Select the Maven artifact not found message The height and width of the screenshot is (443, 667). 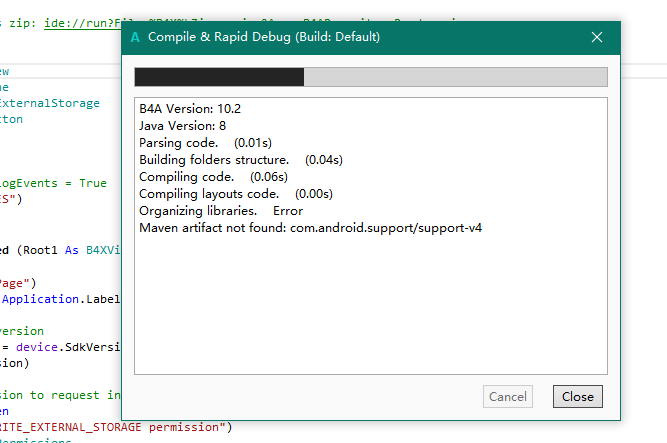[311, 228]
